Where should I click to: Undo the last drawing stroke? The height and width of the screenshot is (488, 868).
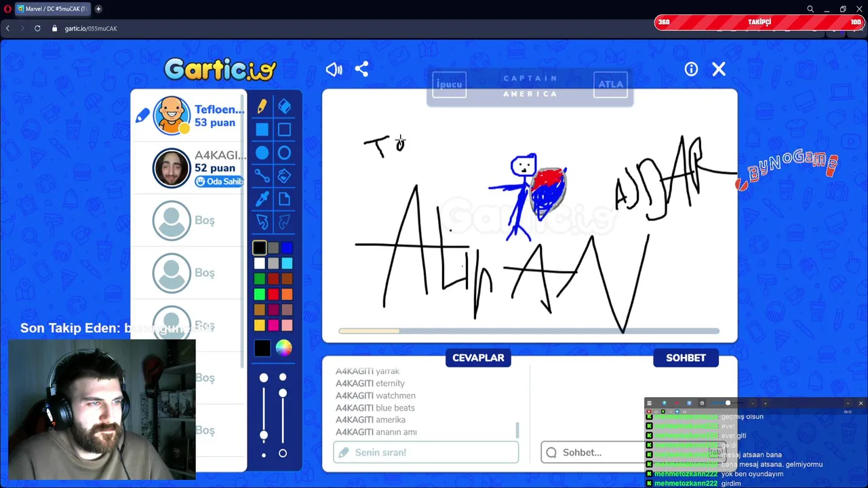[262, 222]
